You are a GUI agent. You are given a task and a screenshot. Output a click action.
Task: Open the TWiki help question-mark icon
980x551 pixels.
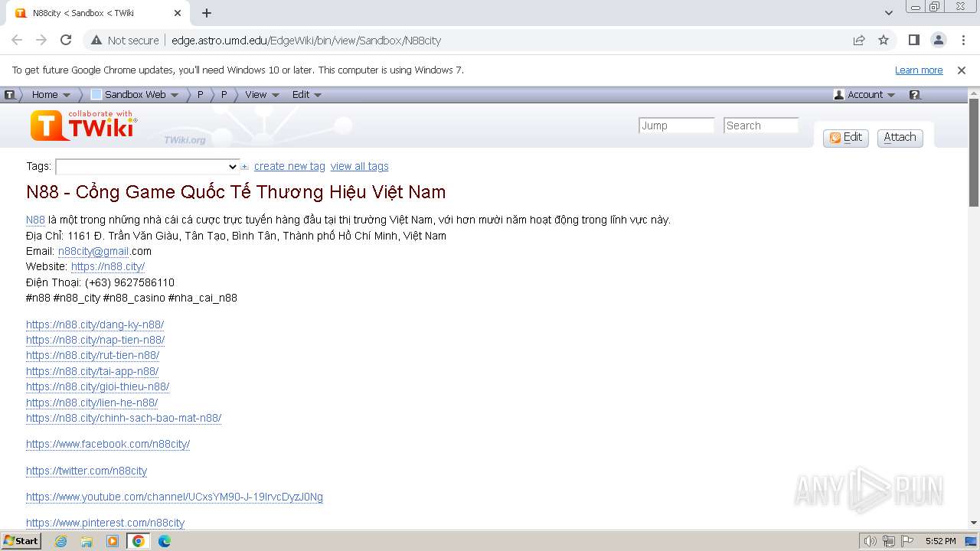914,95
